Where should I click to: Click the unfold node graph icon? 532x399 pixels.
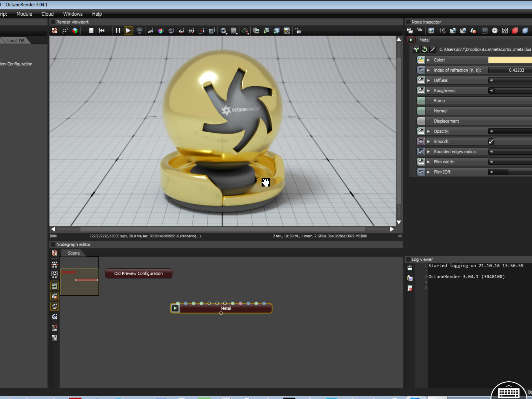(54, 264)
